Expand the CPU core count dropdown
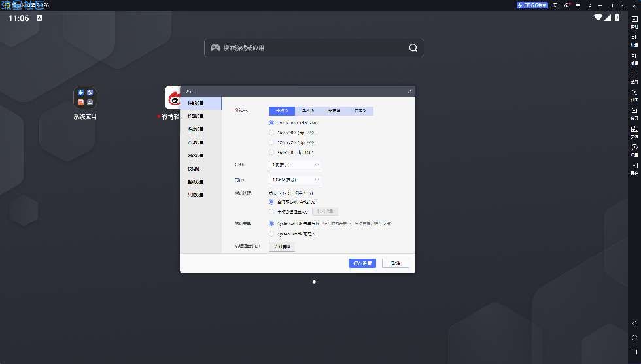Screen dimensions: 641x364 click(294, 165)
